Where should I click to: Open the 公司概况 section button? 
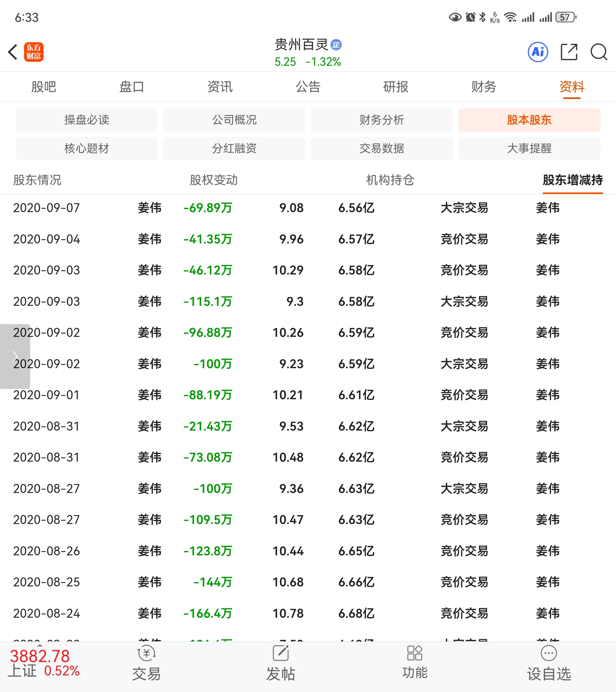tap(234, 120)
